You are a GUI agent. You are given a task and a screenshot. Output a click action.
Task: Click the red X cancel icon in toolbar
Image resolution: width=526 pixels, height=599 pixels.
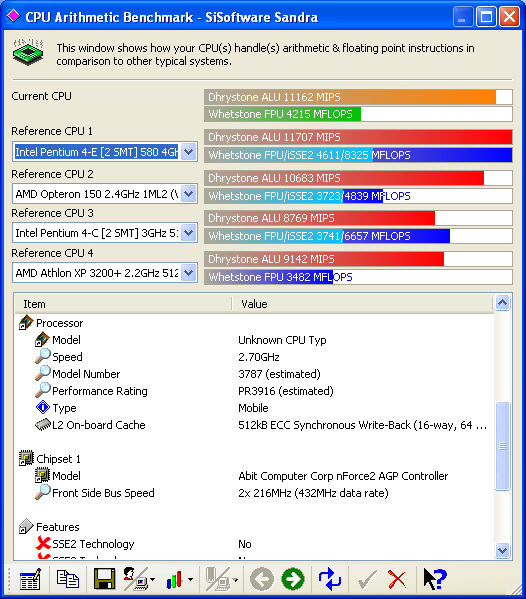point(397,580)
